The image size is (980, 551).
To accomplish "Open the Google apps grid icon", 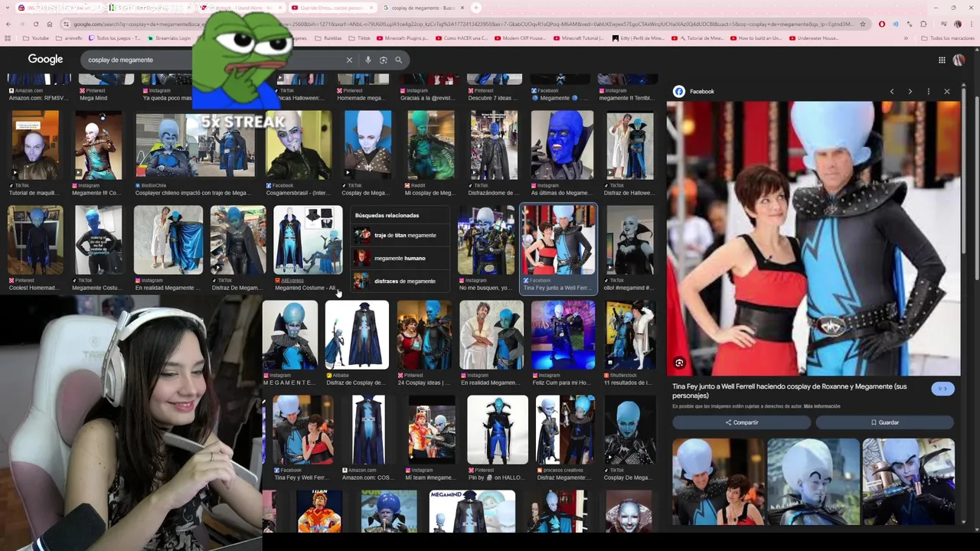I will [x=942, y=60].
